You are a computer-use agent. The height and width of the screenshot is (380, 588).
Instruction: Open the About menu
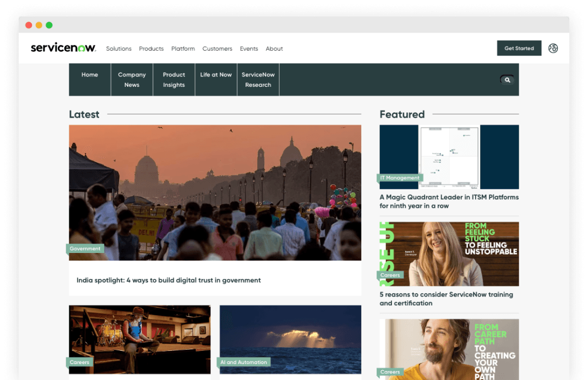point(274,49)
